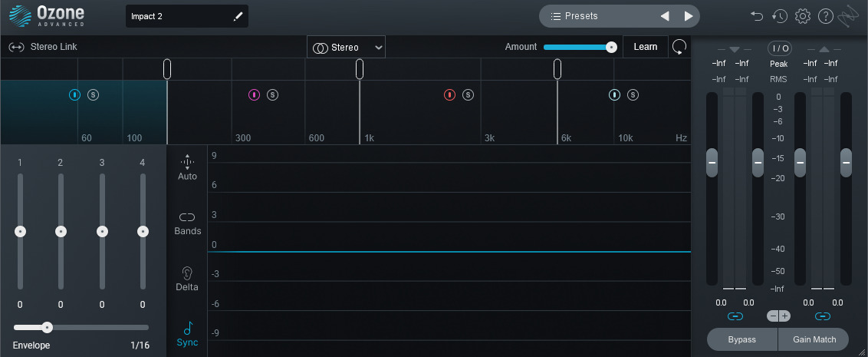The height and width of the screenshot is (357, 868).
Task: Enable the Auto scale icon
Action: 187,167
